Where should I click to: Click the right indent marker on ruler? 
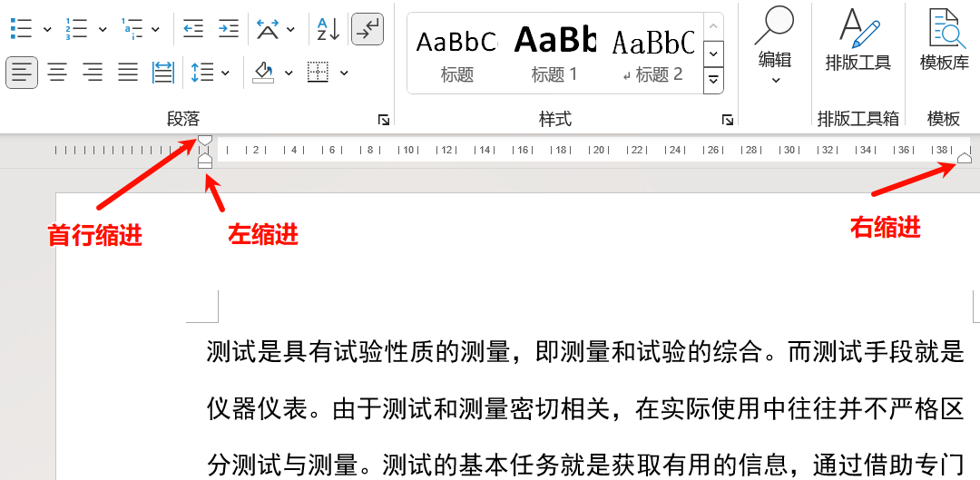click(965, 159)
